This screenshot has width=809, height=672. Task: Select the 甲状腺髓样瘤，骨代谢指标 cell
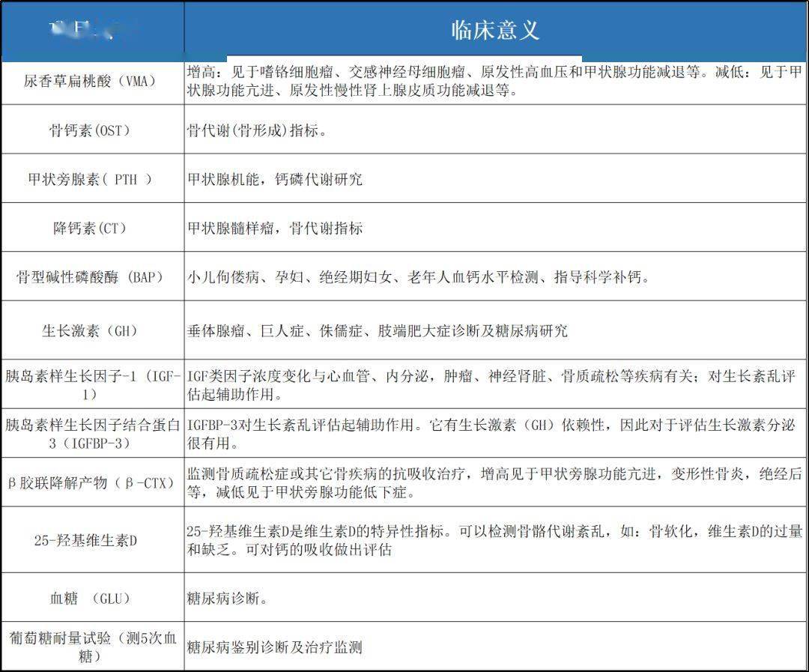pyautogui.click(x=495, y=227)
